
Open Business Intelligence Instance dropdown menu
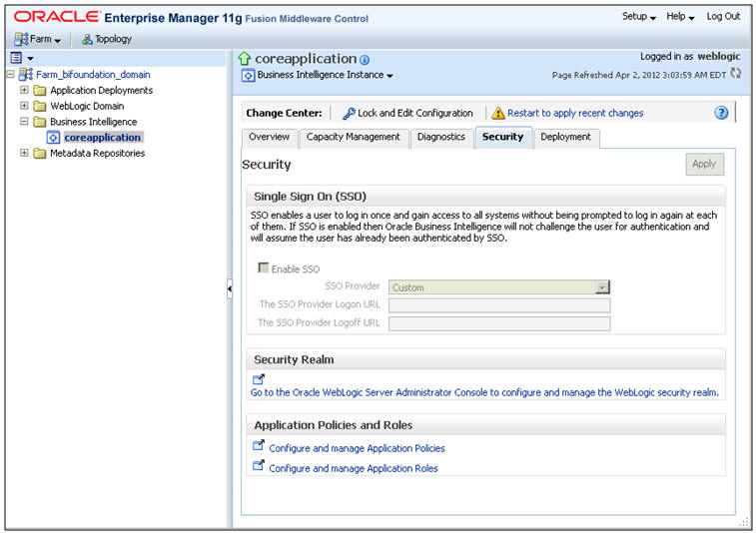click(326, 75)
